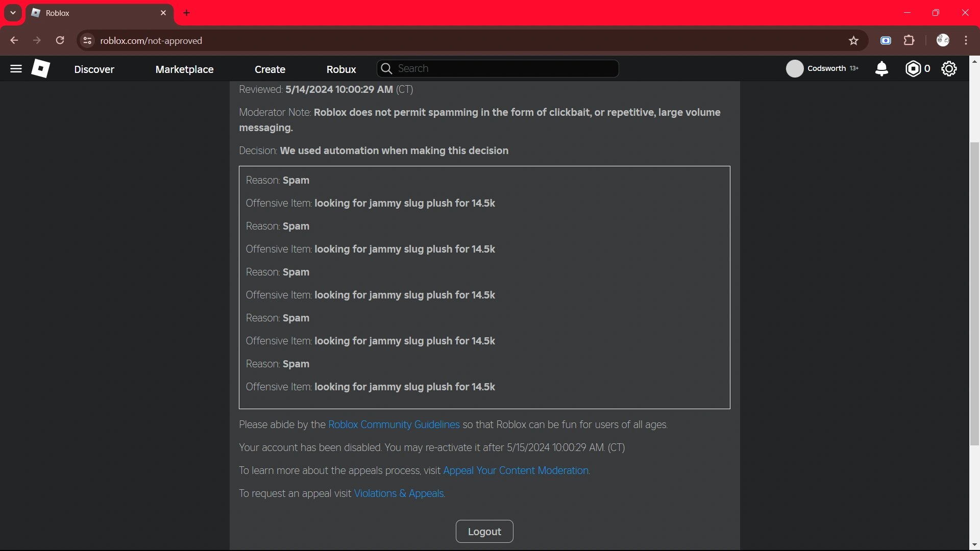
Task: Click the page vertical scrollbar
Action: coord(974,293)
